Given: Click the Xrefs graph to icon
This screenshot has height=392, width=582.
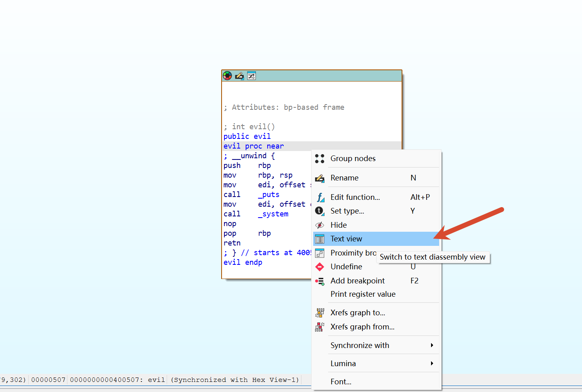Looking at the screenshot, I should click(x=320, y=313).
